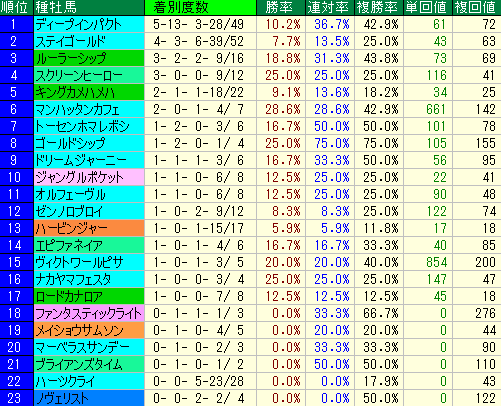
Task: Sort by the 勝率 column header
Action: 281,7
